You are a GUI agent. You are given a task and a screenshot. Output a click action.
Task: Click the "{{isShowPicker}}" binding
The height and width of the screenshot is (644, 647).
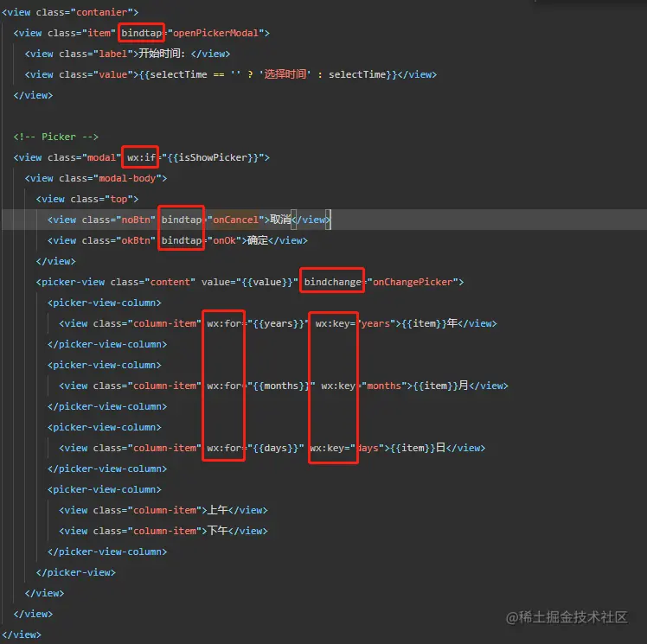pyautogui.click(x=213, y=157)
